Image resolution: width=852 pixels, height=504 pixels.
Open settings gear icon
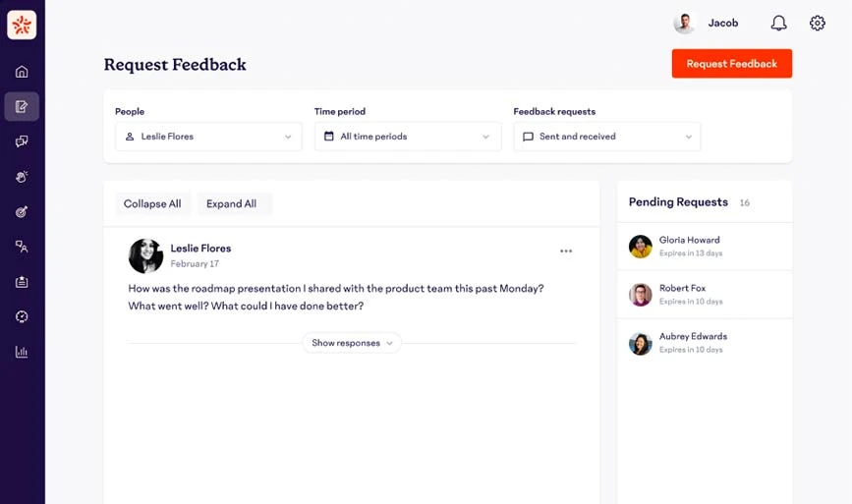click(818, 23)
